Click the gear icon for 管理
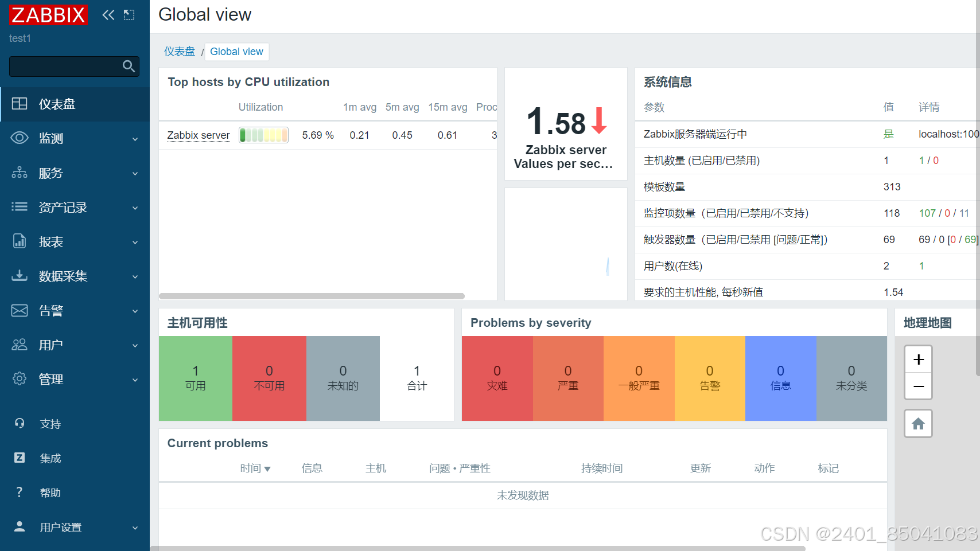Image resolution: width=980 pixels, height=551 pixels. [x=20, y=378]
